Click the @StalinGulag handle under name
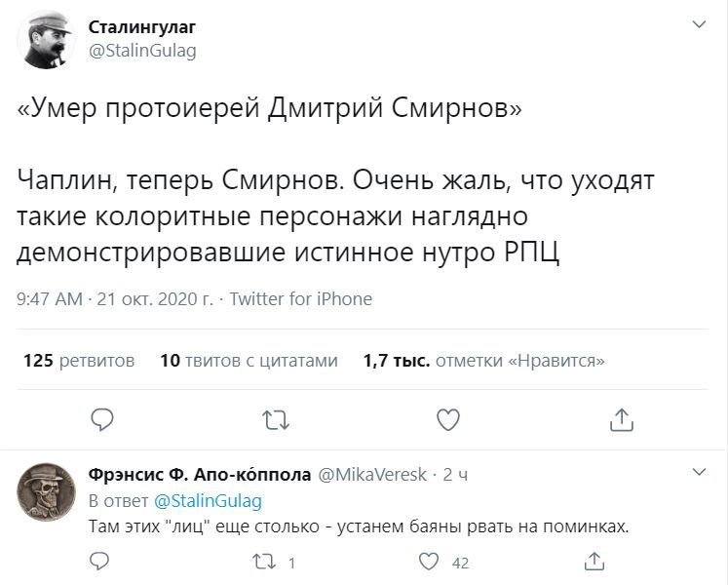 click(x=142, y=51)
